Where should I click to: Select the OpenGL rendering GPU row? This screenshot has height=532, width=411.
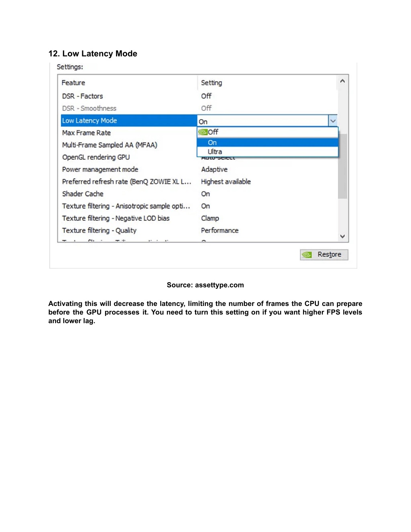coord(129,157)
